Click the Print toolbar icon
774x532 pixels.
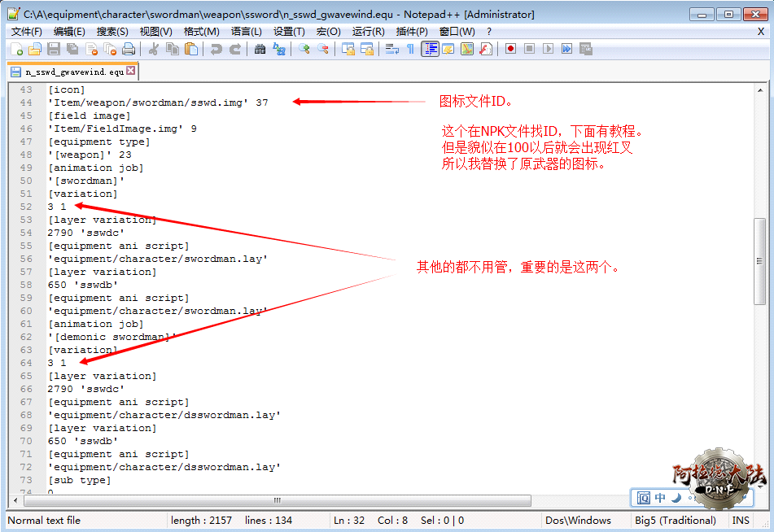[x=129, y=49]
